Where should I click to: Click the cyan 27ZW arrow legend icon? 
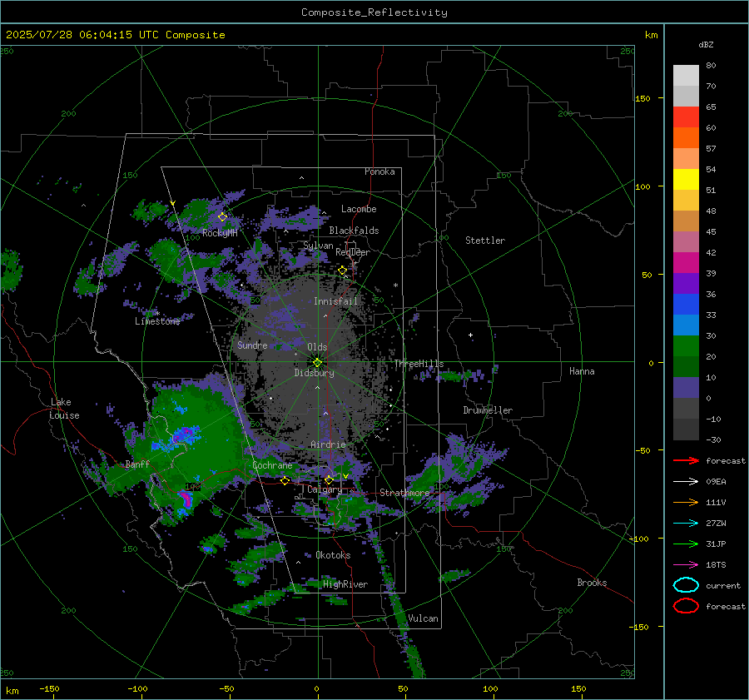[686, 524]
